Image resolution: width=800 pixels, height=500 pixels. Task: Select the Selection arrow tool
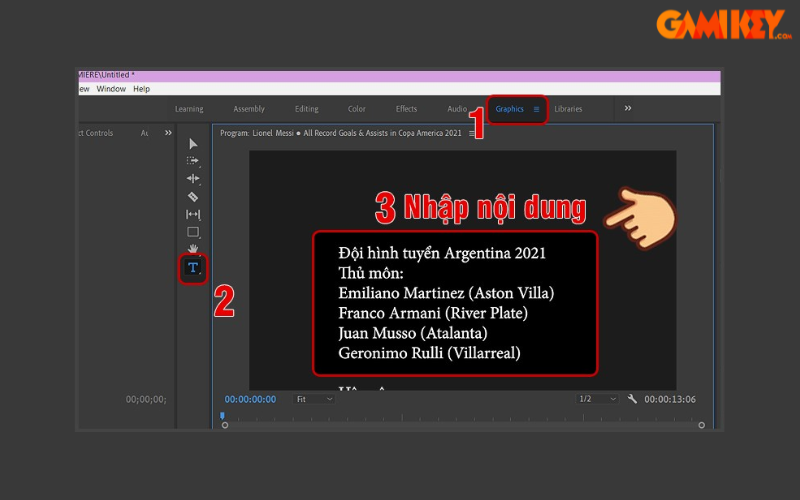(x=193, y=144)
